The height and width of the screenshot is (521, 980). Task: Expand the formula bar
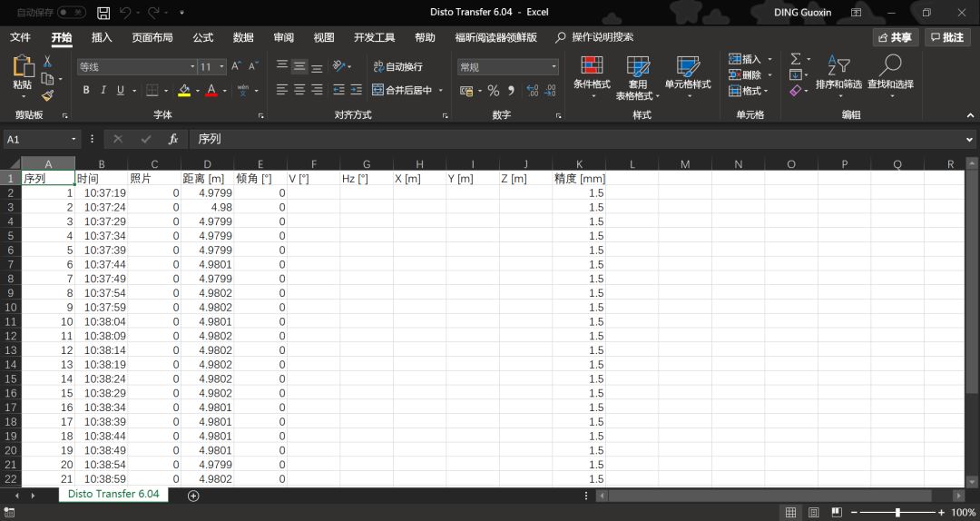point(969,140)
